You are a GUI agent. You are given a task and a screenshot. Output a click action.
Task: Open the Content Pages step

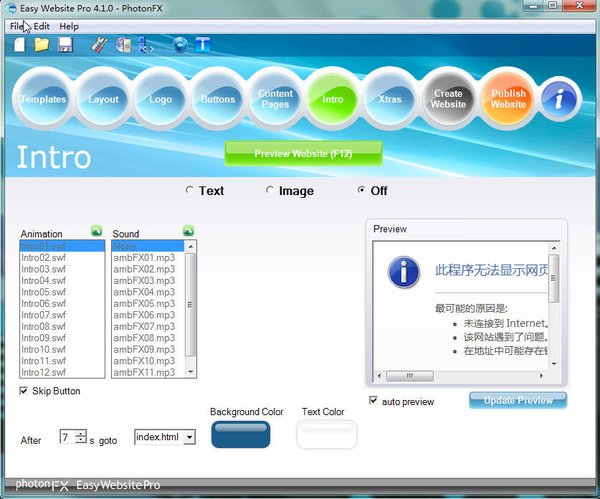(x=275, y=99)
